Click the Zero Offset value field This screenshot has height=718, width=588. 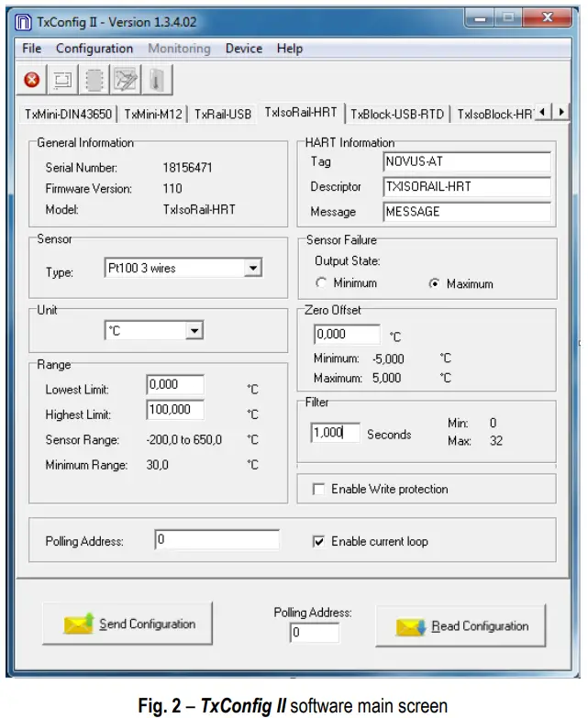point(347,334)
